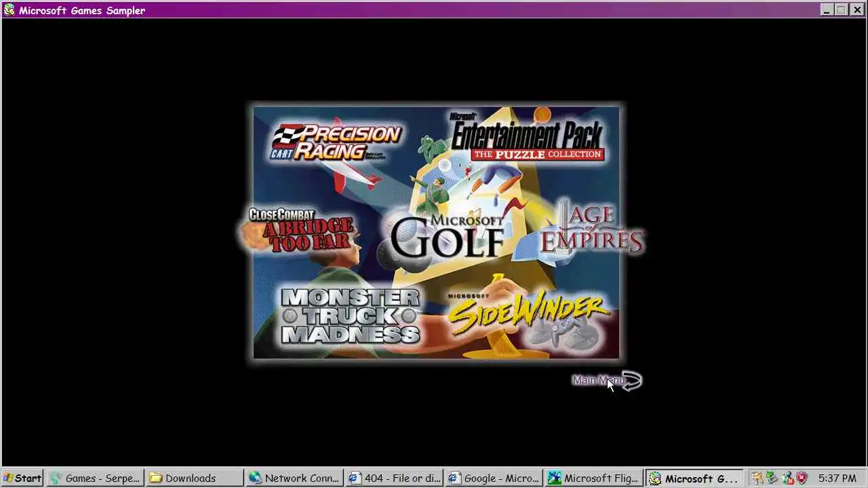The width and height of the screenshot is (868, 488).
Task: Open the red security shield tray icon
Action: pyautogui.click(x=802, y=479)
